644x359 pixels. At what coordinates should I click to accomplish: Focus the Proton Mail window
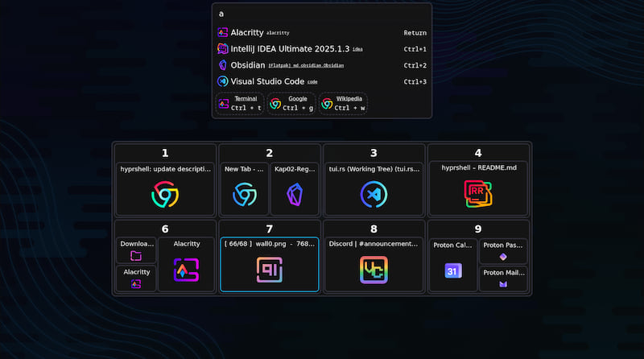(x=503, y=279)
